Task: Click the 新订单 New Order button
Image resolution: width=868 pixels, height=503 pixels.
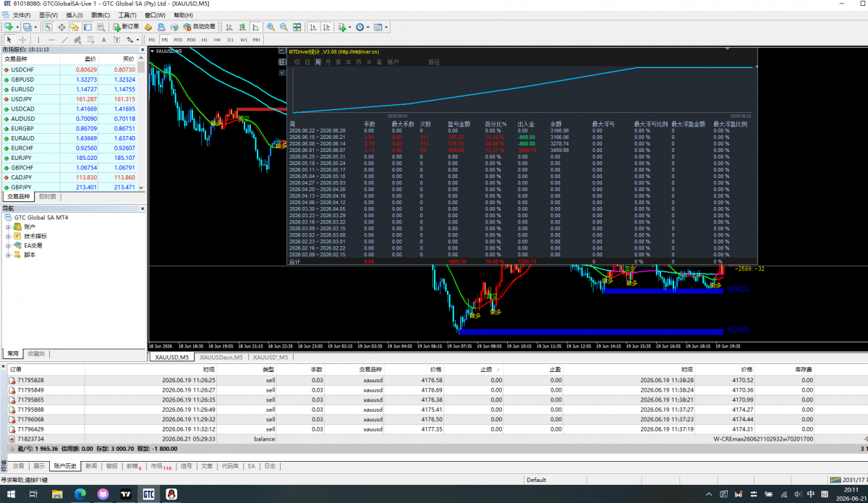Action: click(x=126, y=27)
